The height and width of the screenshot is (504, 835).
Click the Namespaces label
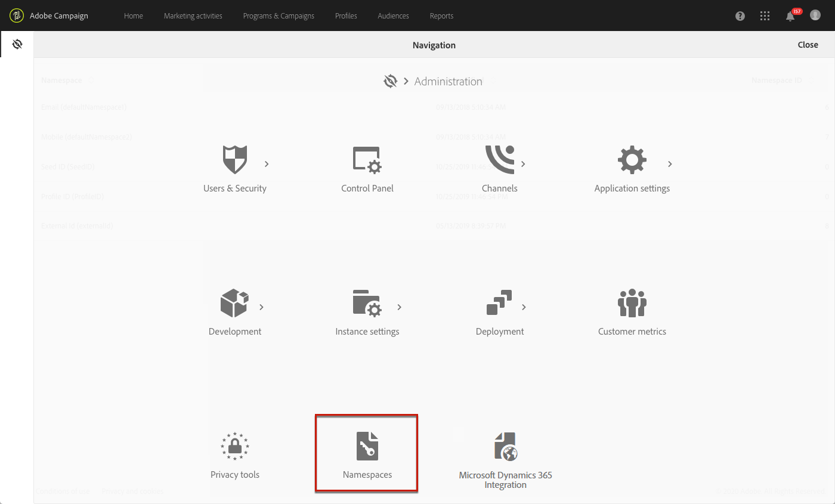tap(367, 475)
